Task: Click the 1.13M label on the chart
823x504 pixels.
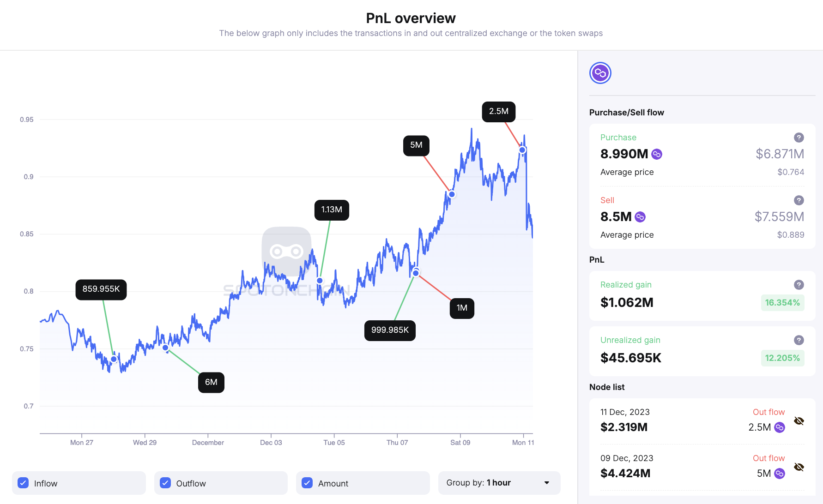Action: pos(332,210)
